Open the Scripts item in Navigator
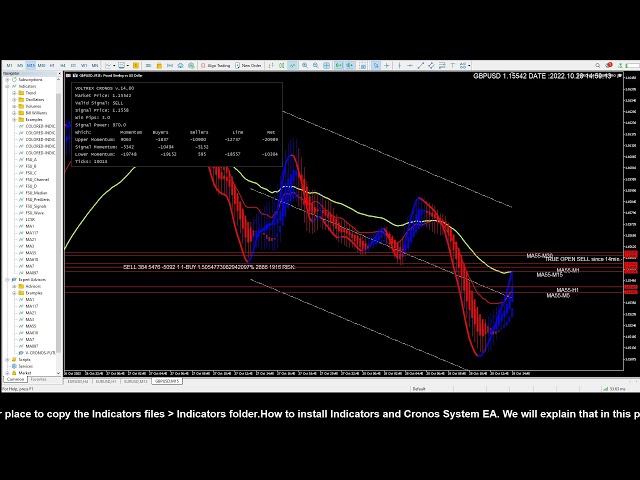The height and width of the screenshot is (480, 640). [x=24, y=359]
